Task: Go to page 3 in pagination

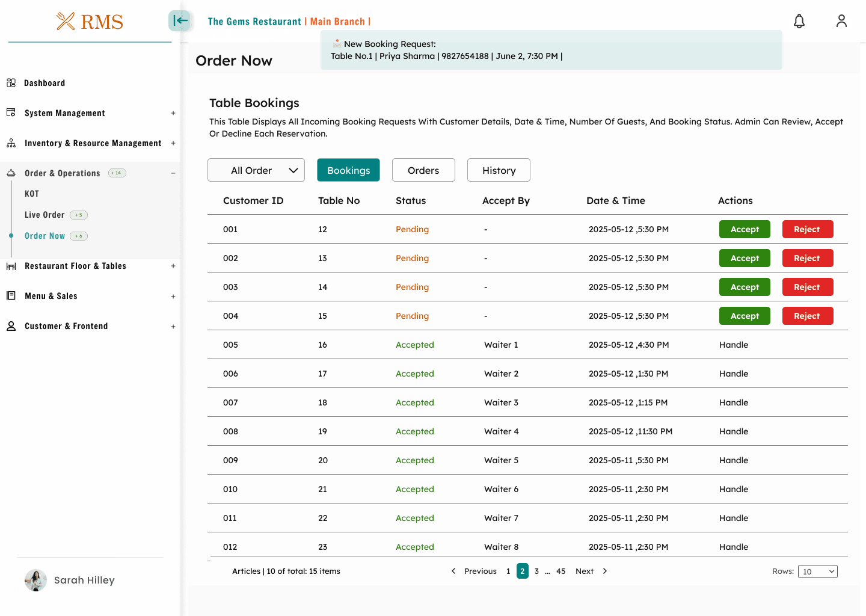Action: click(x=536, y=571)
